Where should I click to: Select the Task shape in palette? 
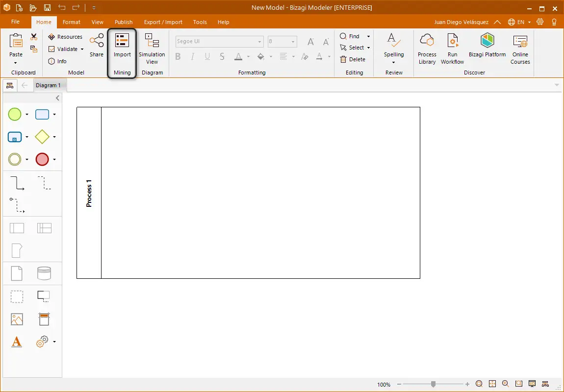point(42,114)
